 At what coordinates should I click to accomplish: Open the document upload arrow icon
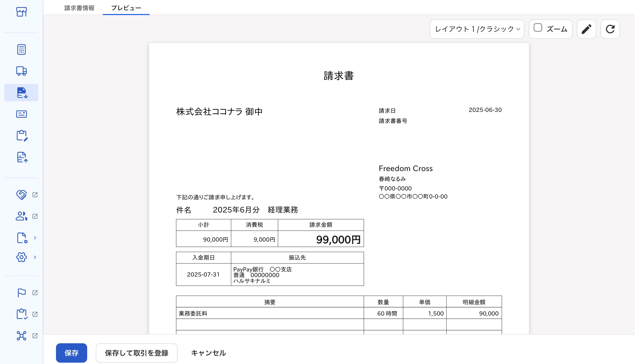tap(21, 157)
